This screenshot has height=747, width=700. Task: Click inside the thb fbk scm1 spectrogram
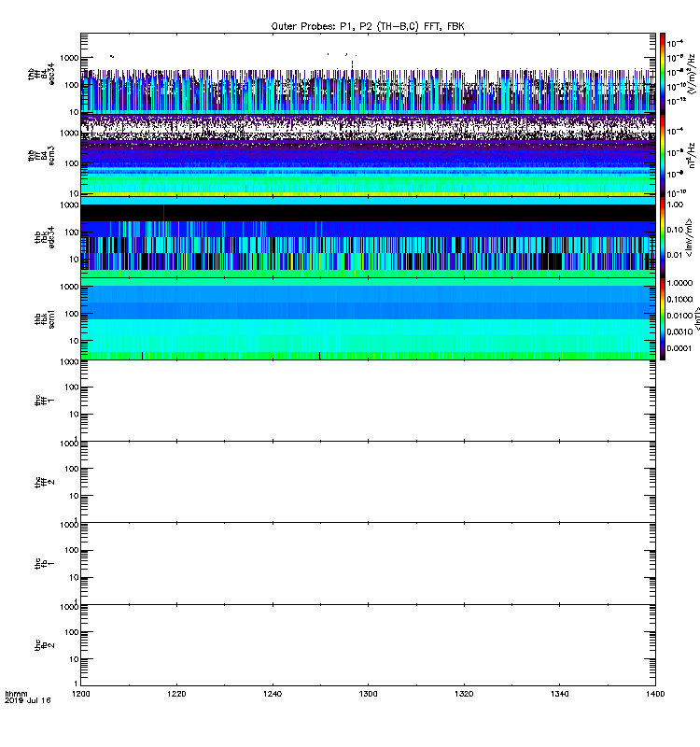pyautogui.click(x=368, y=318)
